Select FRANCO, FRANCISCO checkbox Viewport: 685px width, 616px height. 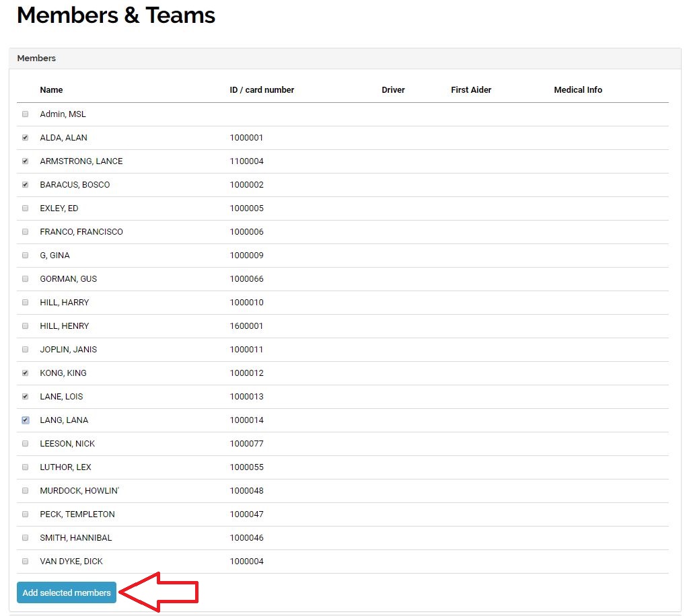coord(26,232)
